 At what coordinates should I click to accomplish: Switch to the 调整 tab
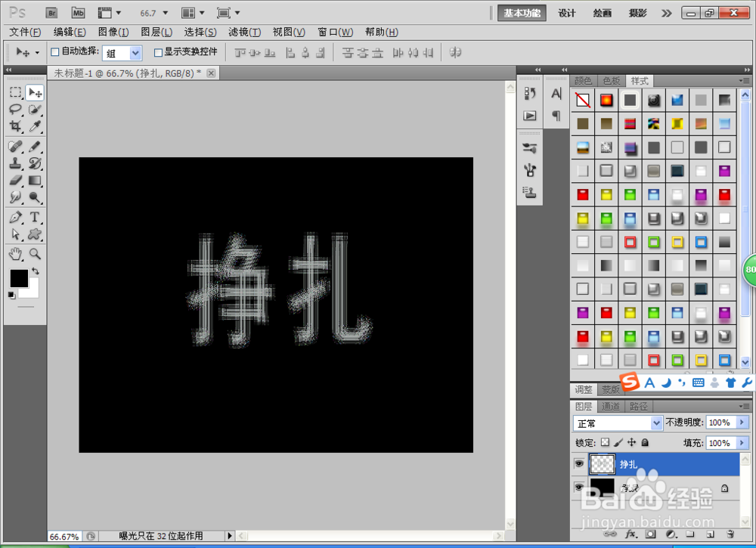tap(584, 389)
